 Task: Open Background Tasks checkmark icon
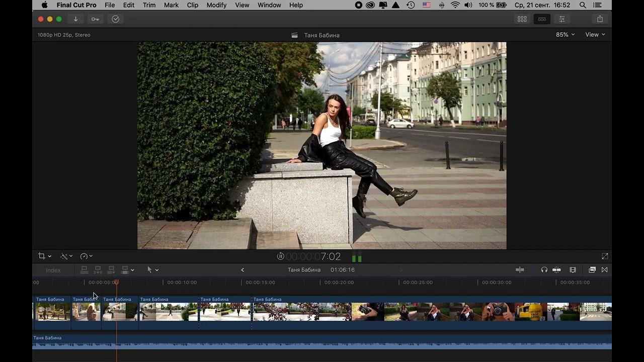pos(115,19)
